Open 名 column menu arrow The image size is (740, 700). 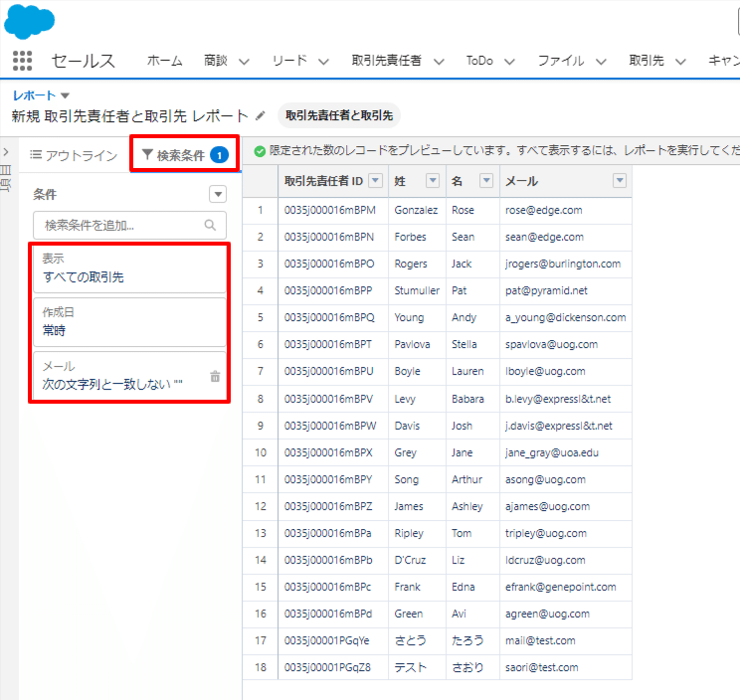486,180
